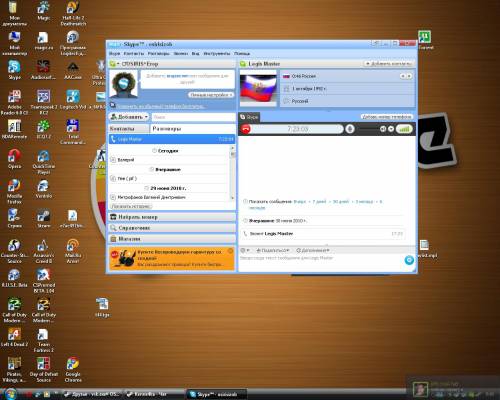Open Left 4 Dead 2 desktop icon
Viewport: 500px width, 400px height.
tap(14, 337)
